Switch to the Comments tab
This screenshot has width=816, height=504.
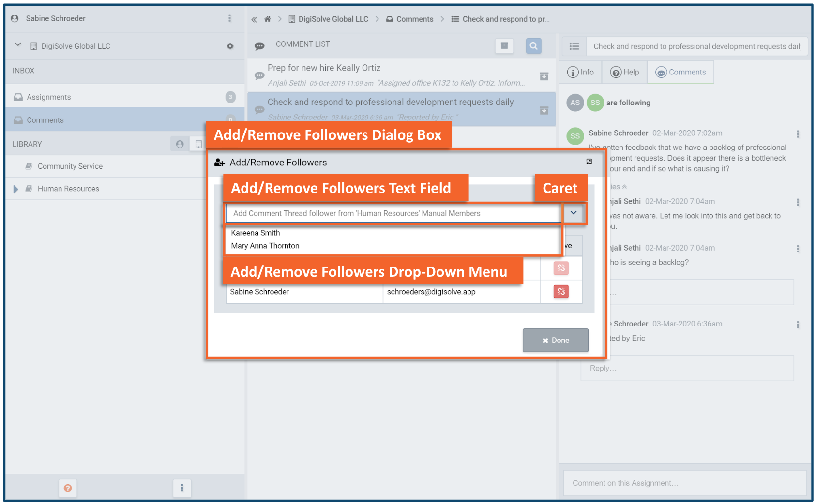point(680,72)
